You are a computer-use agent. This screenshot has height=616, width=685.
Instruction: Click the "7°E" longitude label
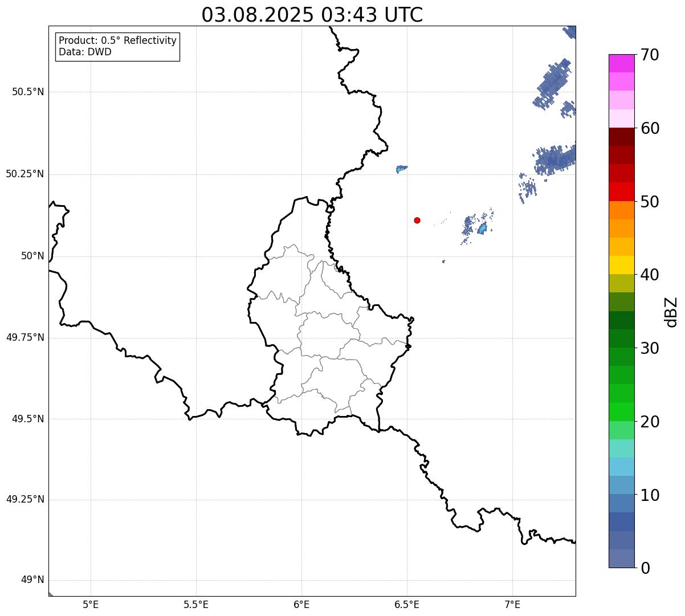tap(512, 605)
